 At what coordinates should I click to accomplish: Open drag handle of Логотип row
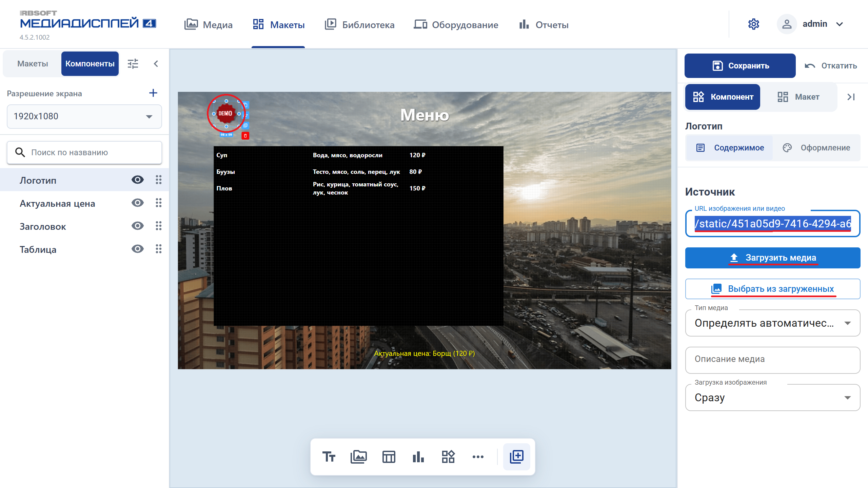[x=158, y=180]
